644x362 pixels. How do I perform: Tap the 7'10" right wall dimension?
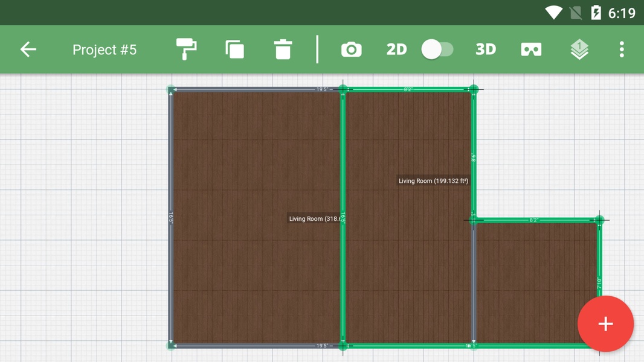pyautogui.click(x=599, y=283)
